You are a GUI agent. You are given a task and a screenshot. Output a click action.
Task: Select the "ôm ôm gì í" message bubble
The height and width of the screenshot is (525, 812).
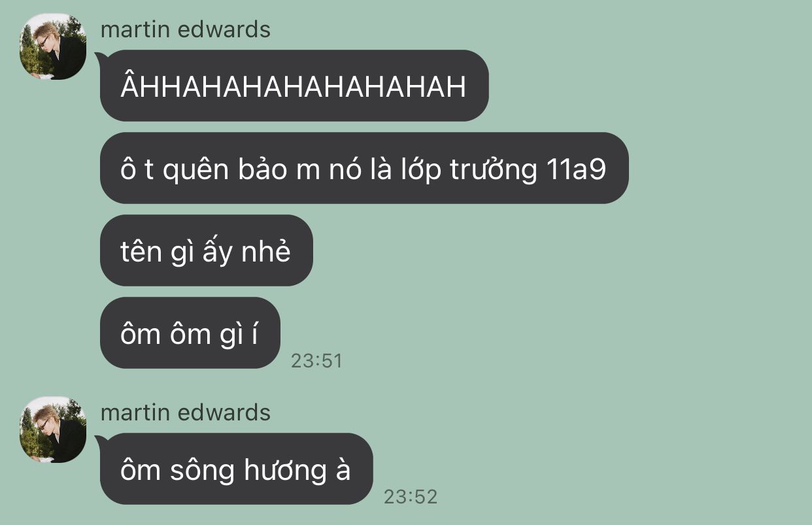190,333
